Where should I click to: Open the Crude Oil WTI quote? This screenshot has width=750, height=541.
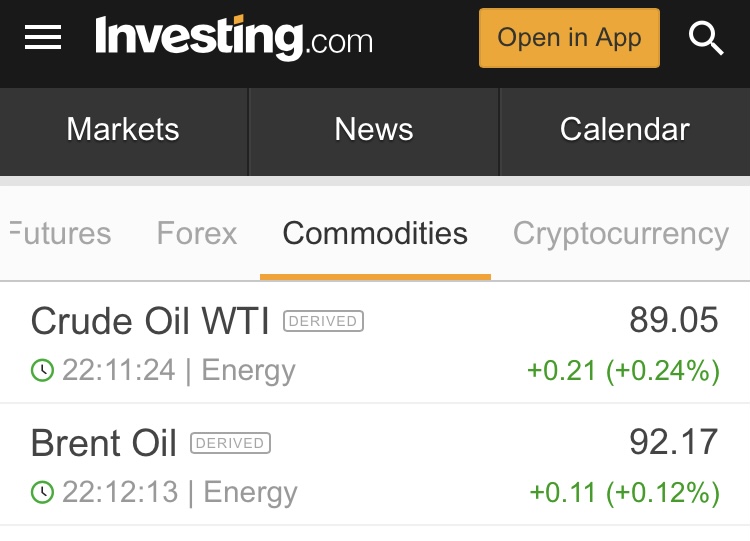[x=150, y=321]
